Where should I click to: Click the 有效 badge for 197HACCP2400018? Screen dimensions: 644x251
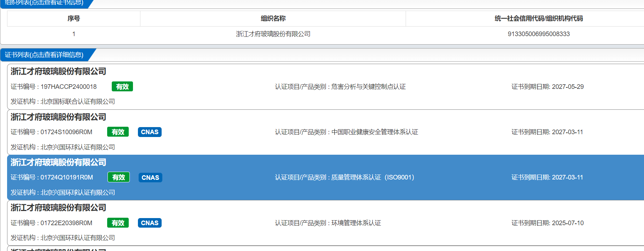coord(122,87)
